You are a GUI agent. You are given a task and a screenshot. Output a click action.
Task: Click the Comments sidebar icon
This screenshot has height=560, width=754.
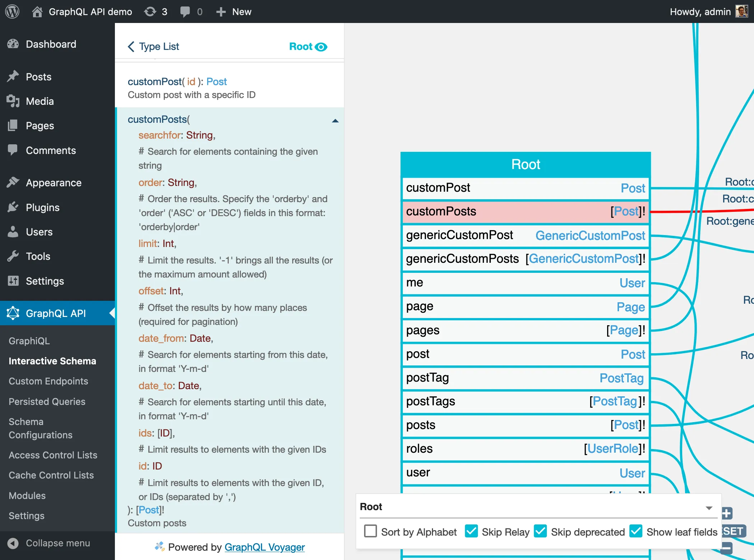click(13, 150)
